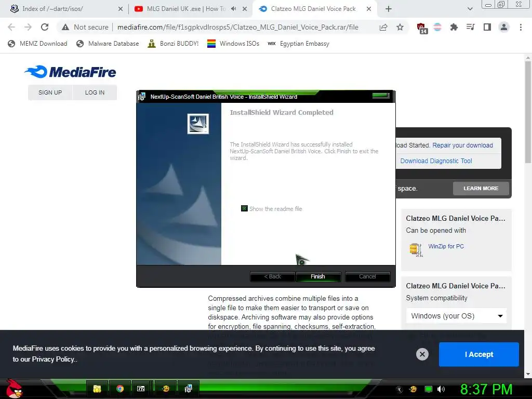Click Cancel in the InstallShield Wizard

click(367, 276)
